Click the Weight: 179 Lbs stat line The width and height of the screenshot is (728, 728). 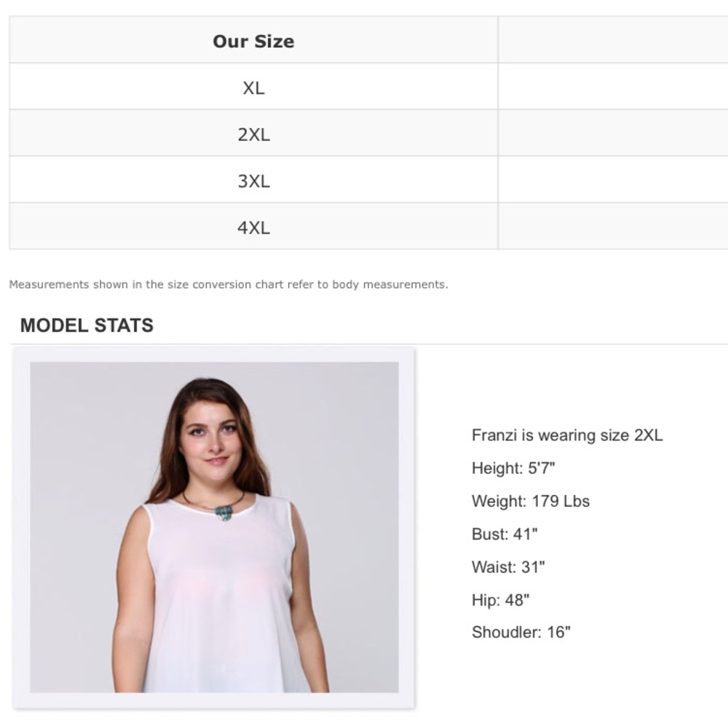click(x=531, y=501)
